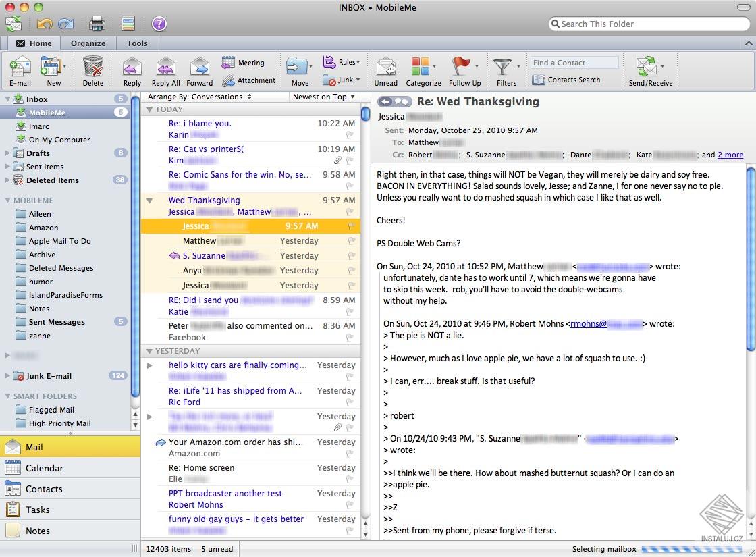This screenshot has height=557, width=756.
Task: Click the Search This Folder field
Action: tap(649, 24)
